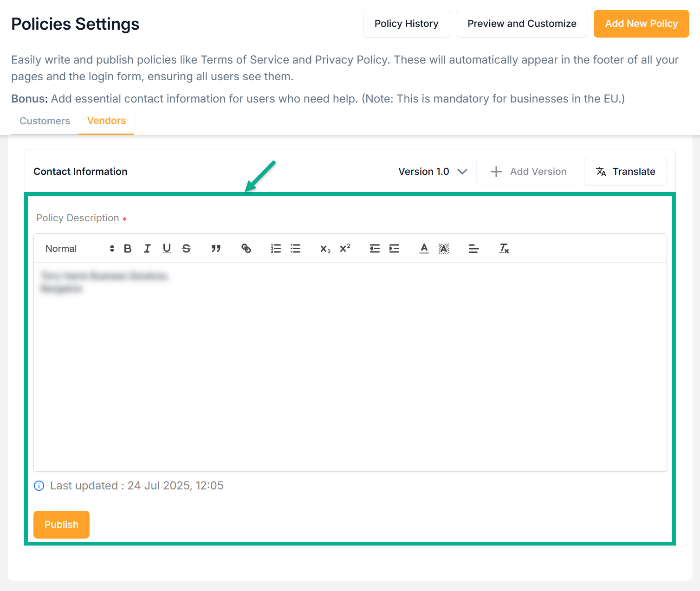The width and height of the screenshot is (700, 591).
Task: Apply strikethrough formatting
Action: tap(186, 249)
